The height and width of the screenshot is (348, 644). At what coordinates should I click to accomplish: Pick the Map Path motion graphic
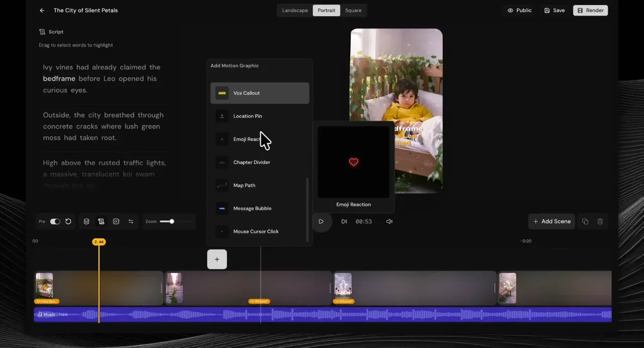(x=260, y=185)
